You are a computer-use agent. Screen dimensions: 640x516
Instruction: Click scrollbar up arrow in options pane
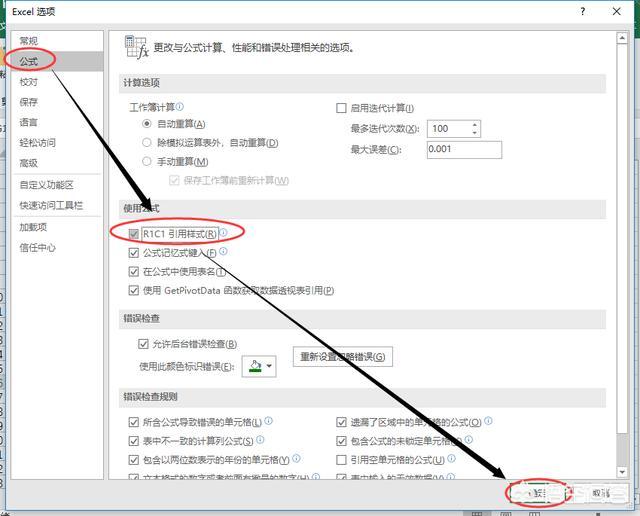point(622,38)
